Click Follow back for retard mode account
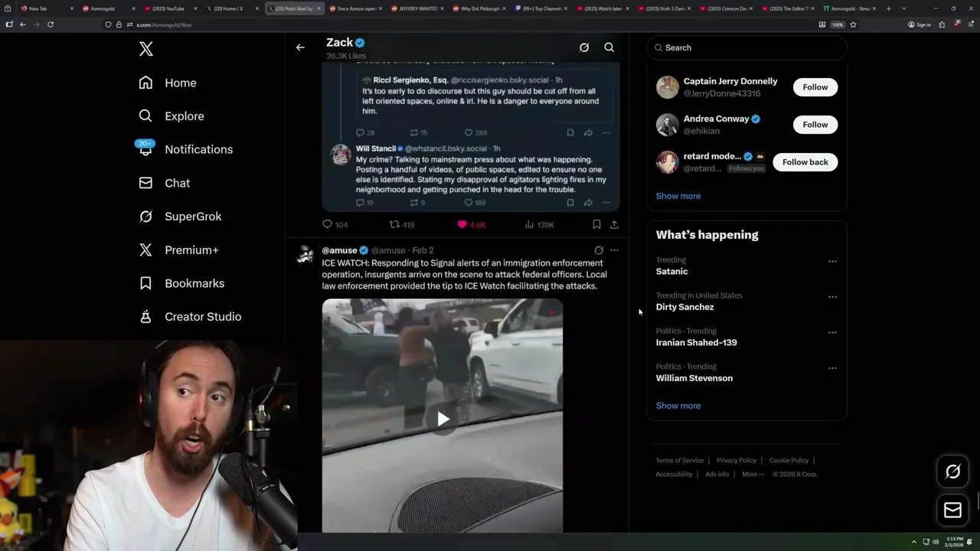This screenshot has width=980, height=551. tap(805, 162)
